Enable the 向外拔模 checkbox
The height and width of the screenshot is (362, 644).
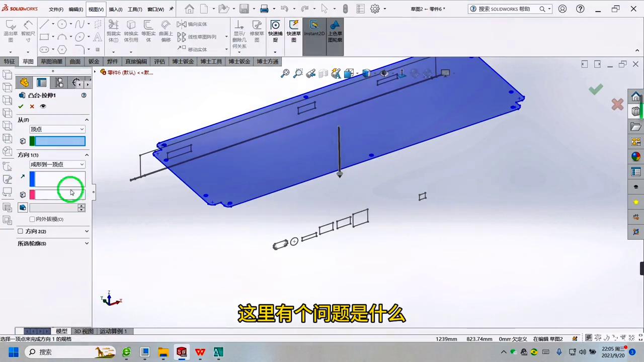[x=32, y=219]
